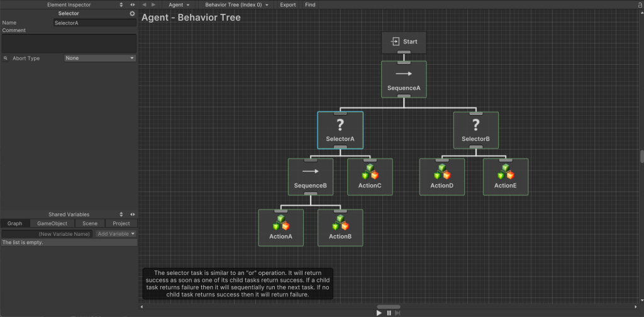Click the search icon beside Abort Type
The width and height of the screenshot is (644, 317).
click(6, 58)
